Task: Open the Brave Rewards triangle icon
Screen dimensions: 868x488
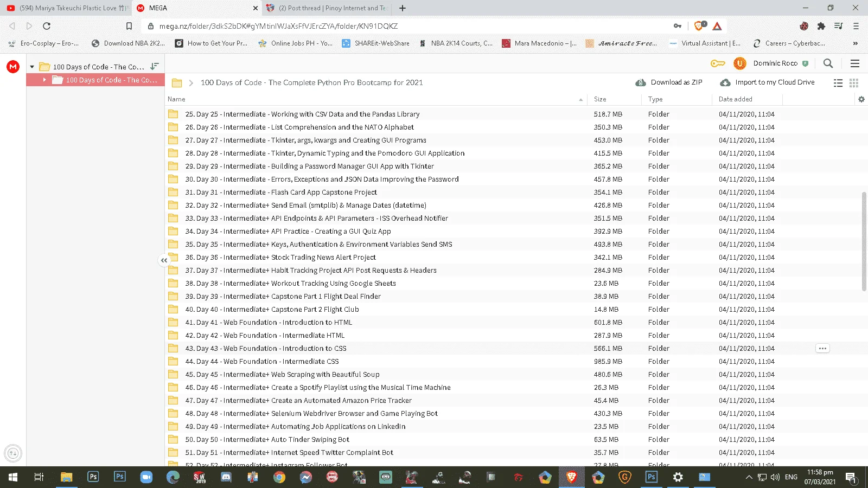Action: coord(717,26)
